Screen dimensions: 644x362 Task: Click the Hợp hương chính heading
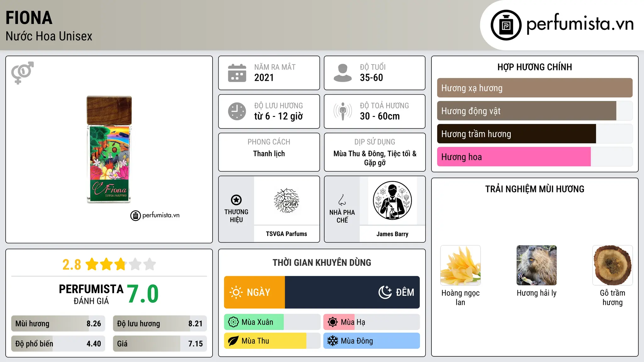point(535,67)
